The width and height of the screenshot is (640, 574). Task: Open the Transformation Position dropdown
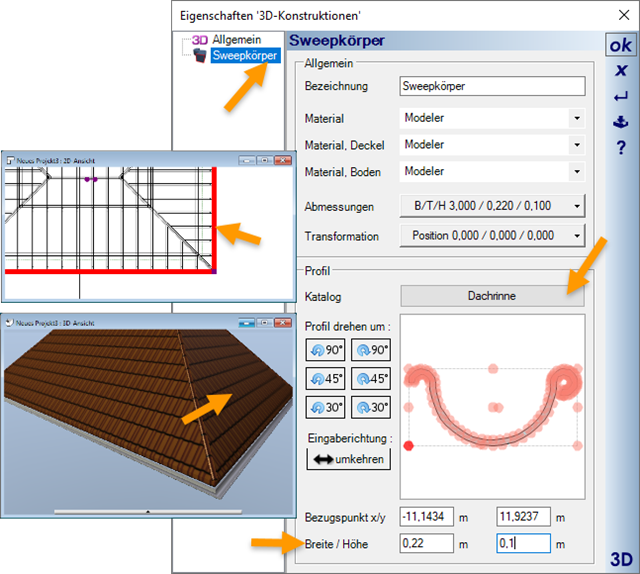(x=491, y=236)
